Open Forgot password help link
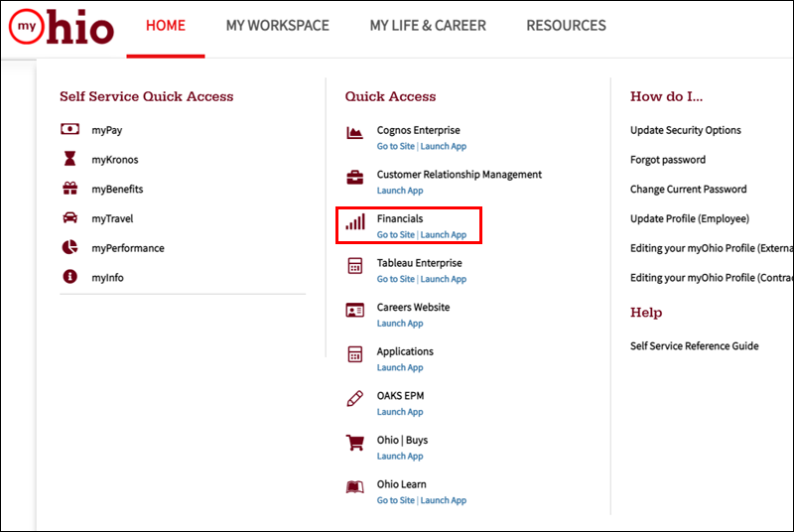This screenshot has height=532, width=794. tap(667, 160)
